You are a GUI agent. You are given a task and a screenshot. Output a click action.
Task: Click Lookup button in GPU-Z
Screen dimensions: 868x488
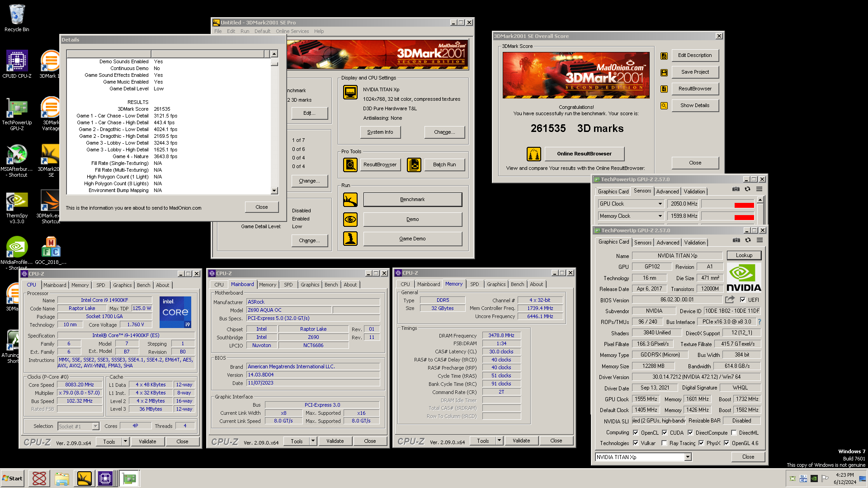click(x=744, y=255)
